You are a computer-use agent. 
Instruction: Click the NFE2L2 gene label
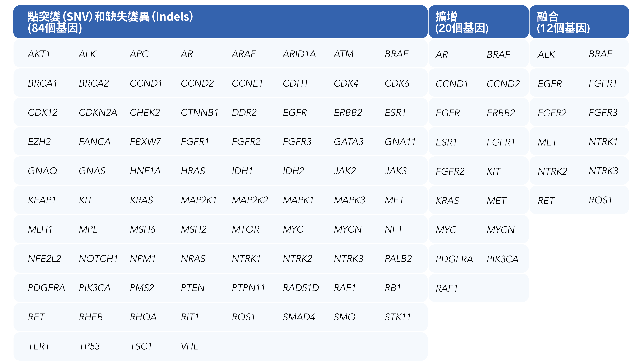point(44,259)
